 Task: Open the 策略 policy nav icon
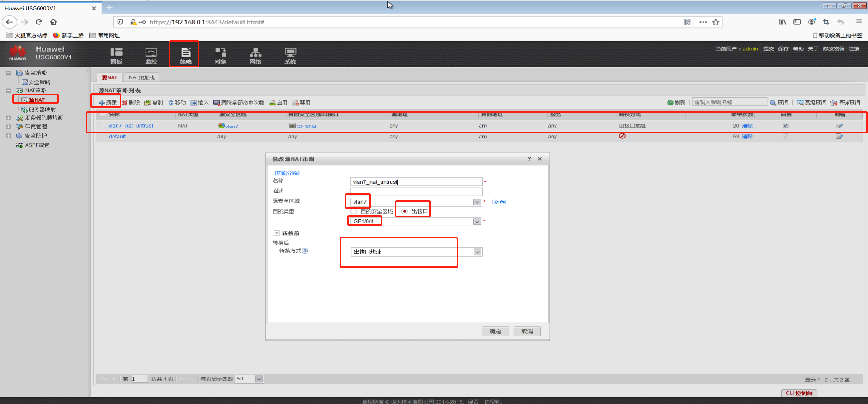[x=186, y=55]
